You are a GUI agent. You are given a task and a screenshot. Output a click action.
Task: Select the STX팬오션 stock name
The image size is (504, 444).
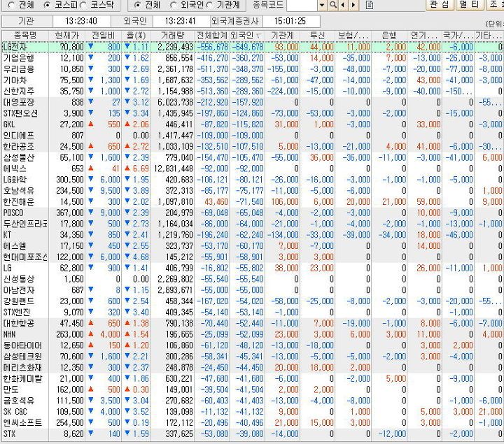(20, 113)
